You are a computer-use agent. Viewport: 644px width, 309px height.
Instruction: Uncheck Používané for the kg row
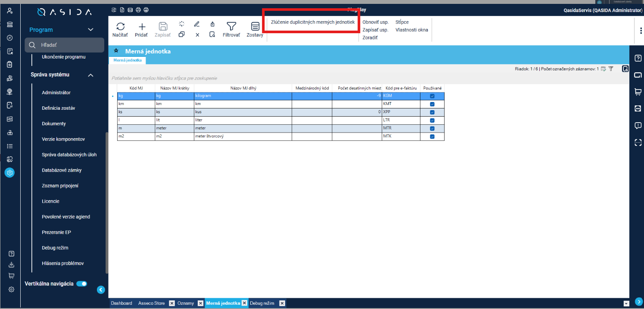pos(432,96)
